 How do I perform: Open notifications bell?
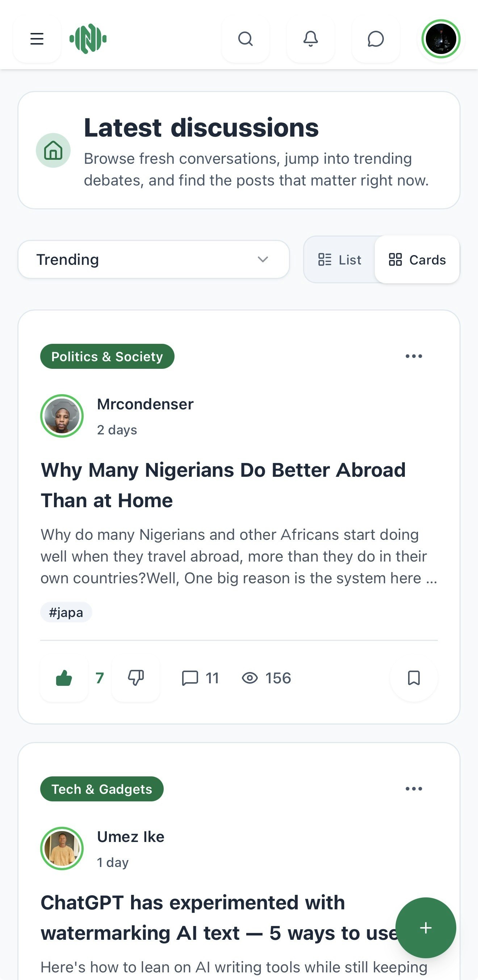[x=311, y=39]
